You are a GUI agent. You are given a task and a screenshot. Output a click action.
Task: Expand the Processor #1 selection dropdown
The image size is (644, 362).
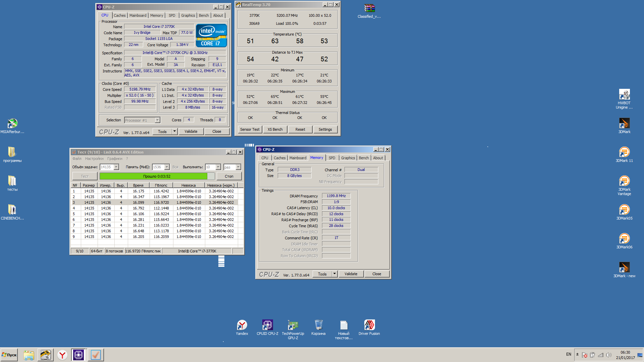(x=157, y=120)
